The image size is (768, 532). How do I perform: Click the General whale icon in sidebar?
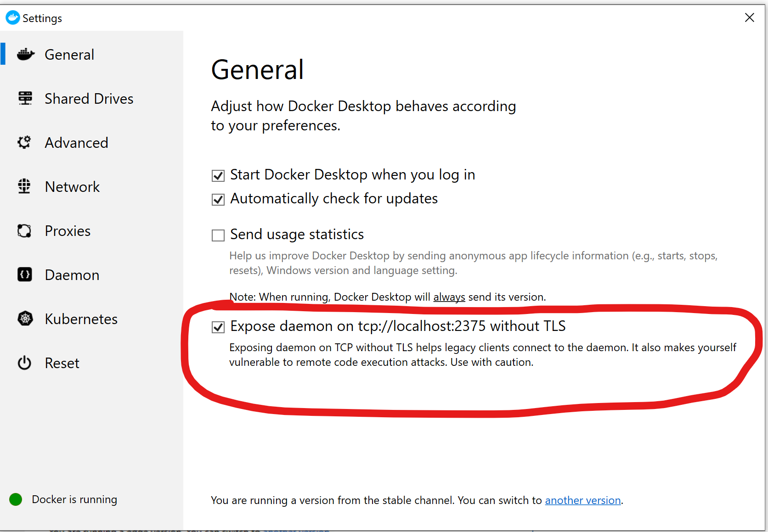point(26,54)
